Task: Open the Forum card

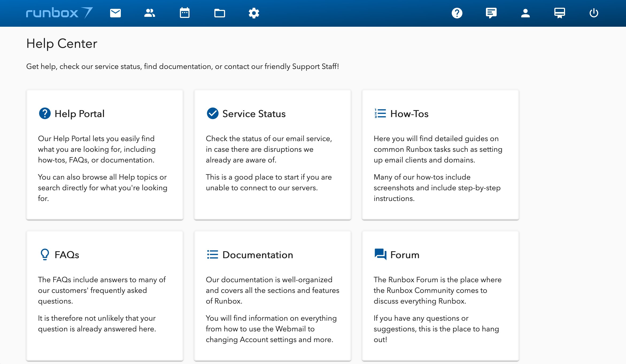Action: 440,296
